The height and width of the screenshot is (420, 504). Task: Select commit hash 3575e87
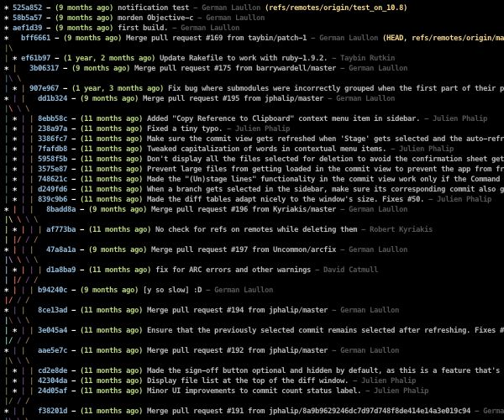[x=53, y=169]
